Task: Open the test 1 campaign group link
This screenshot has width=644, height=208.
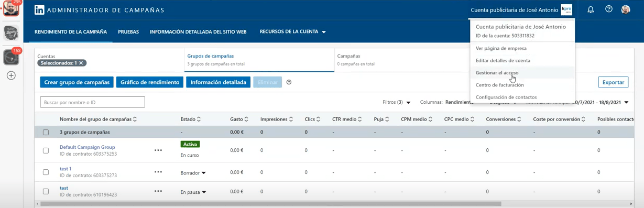Action: tap(66, 169)
